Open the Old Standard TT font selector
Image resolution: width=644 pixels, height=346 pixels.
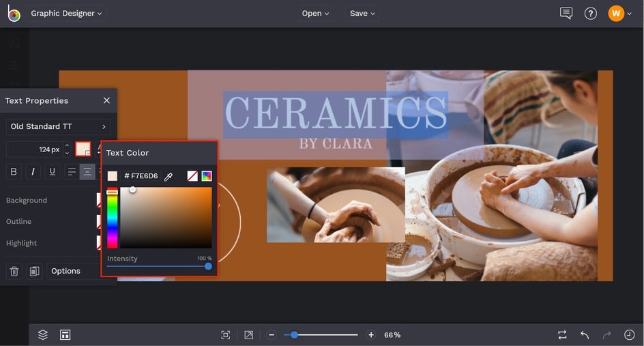[59, 126]
